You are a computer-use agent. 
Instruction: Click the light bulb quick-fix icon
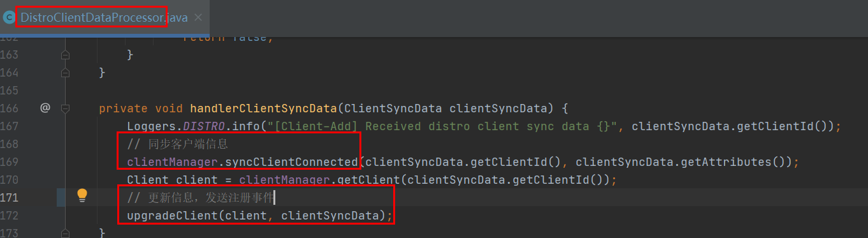click(x=82, y=196)
